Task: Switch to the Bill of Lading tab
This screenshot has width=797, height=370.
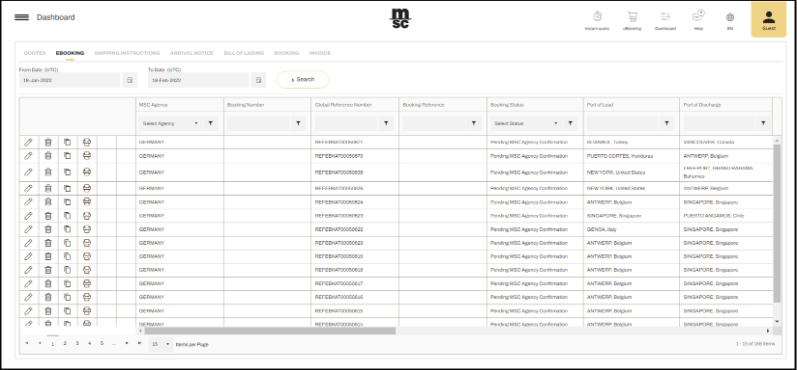Action: click(243, 53)
